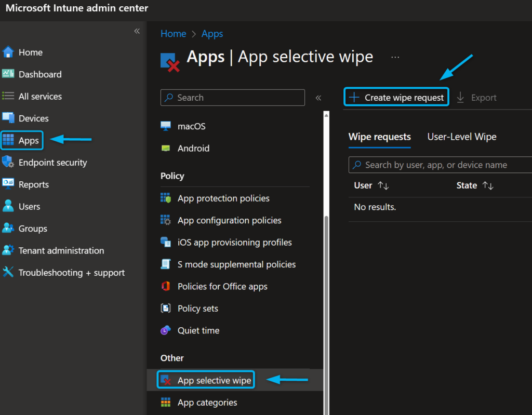Switch to the User-Level Wipe tab

click(461, 137)
